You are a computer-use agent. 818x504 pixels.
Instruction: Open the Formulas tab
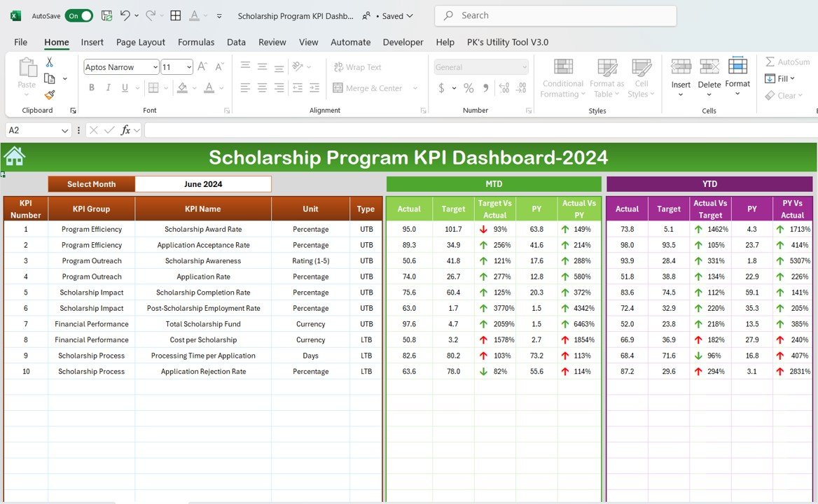pos(196,42)
